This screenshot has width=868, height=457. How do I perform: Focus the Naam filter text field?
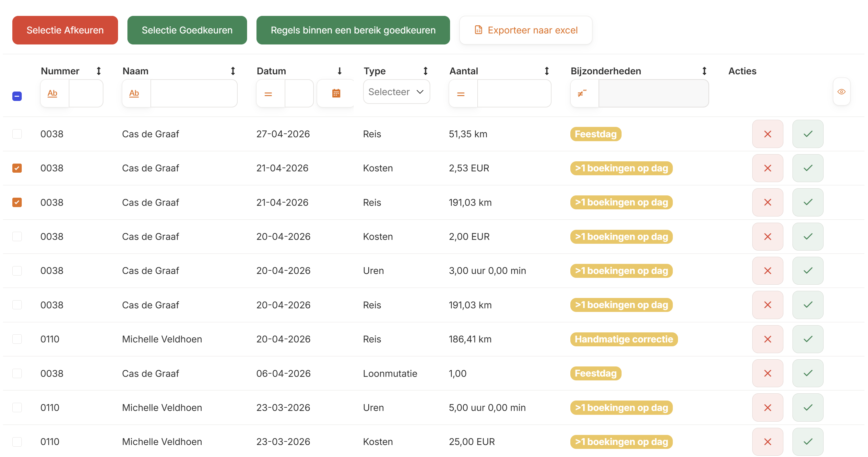tap(194, 93)
